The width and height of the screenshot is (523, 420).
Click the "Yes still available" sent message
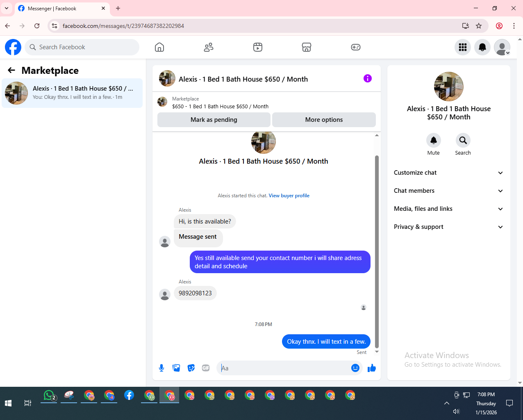[280, 262]
